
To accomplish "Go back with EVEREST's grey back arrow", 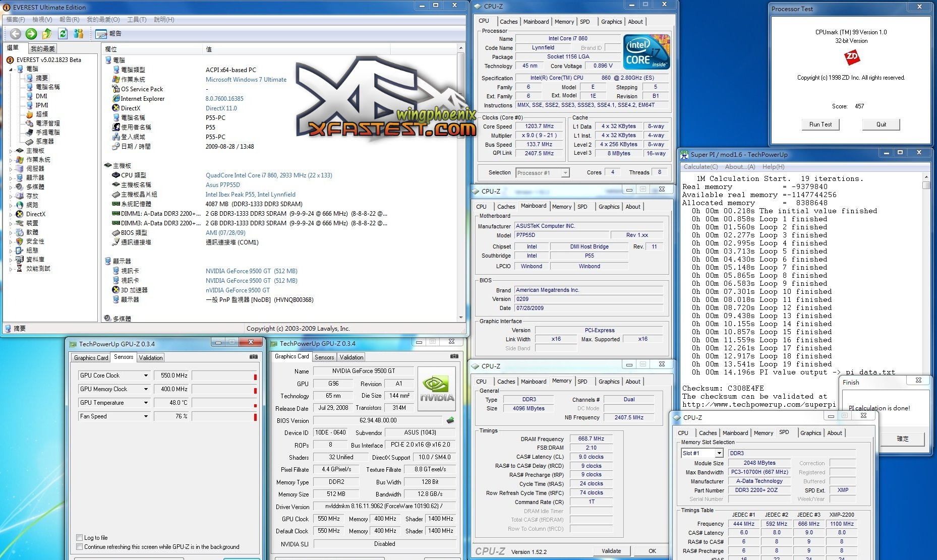I will click(x=16, y=34).
